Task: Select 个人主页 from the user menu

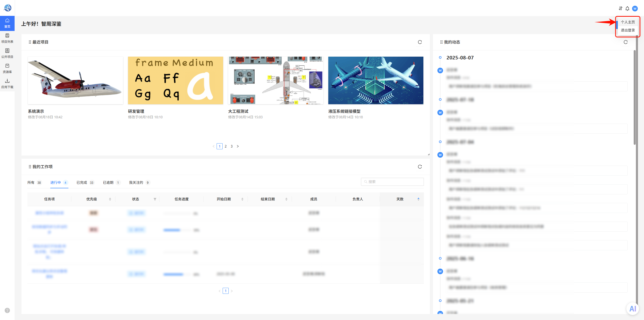Action: 628,22
